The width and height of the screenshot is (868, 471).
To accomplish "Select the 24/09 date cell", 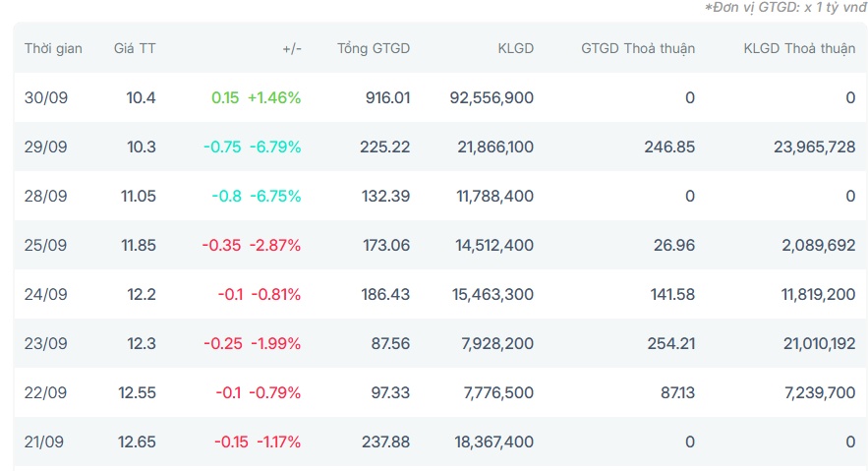I will pyautogui.click(x=46, y=295).
